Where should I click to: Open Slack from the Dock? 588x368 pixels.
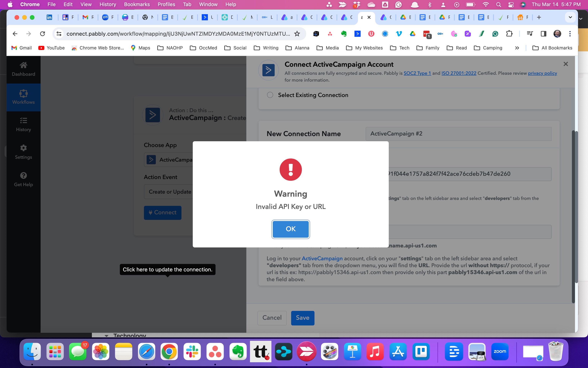point(192,352)
